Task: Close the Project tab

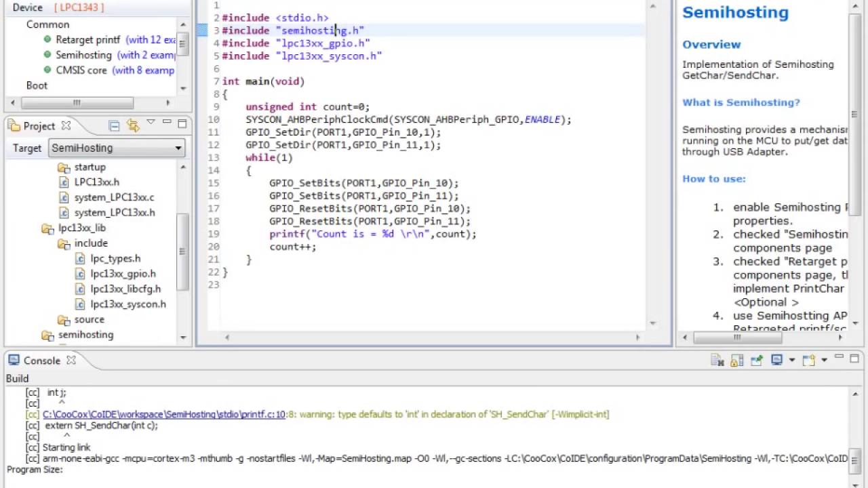Action: pos(66,125)
